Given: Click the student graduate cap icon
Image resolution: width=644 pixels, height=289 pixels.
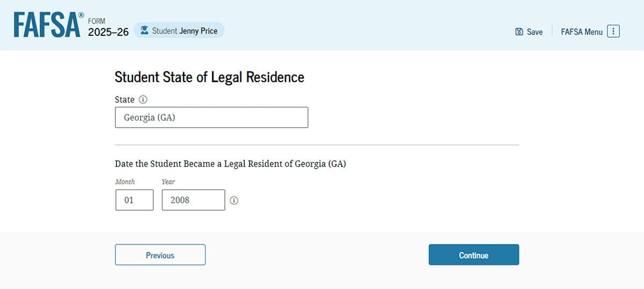Looking at the screenshot, I should [144, 31].
